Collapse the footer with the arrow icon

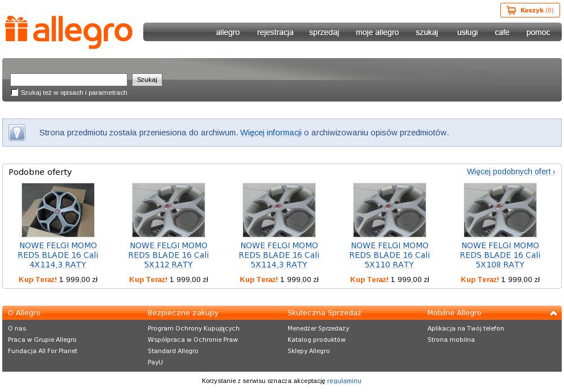pos(553,313)
